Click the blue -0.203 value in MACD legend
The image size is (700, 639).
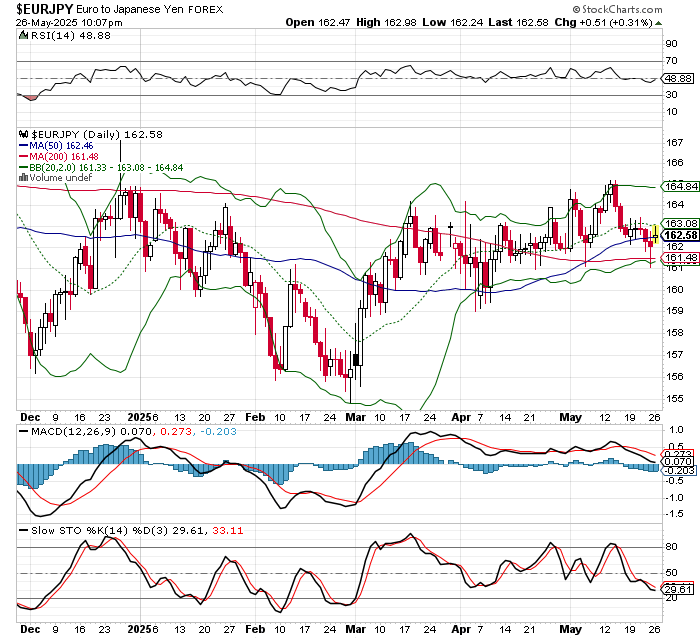click(x=219, y=431)
